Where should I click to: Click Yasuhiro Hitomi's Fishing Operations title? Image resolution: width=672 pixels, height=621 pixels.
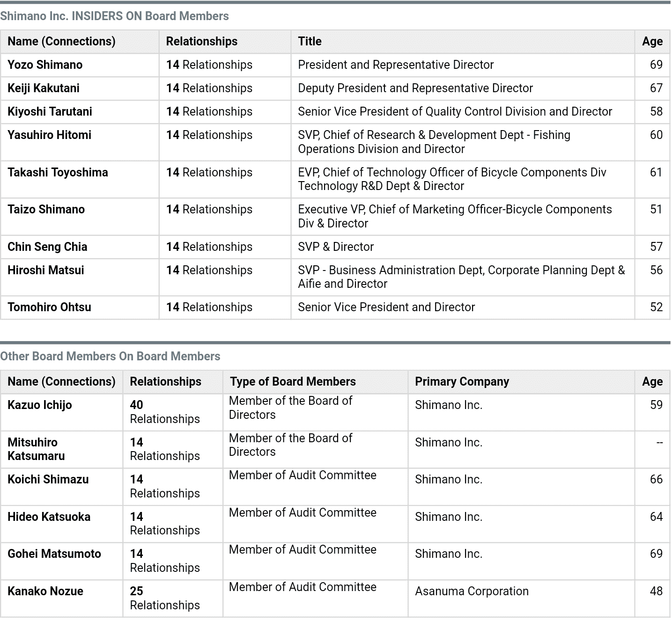tap(434, 142)
